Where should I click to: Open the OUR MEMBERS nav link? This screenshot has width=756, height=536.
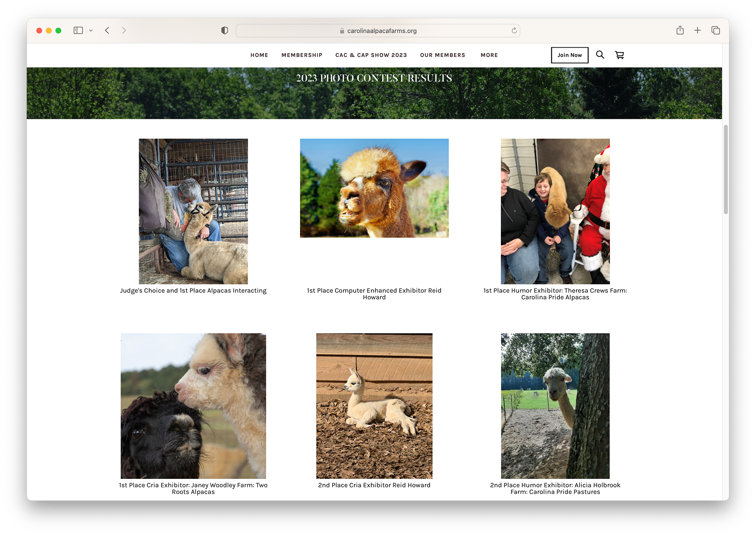pyautogui.click(x=443, y=55)
